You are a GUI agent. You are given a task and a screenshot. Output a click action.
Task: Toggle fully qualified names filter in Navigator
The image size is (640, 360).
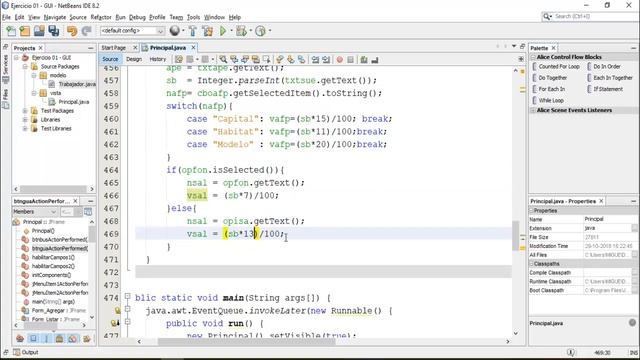coord(86,338)
